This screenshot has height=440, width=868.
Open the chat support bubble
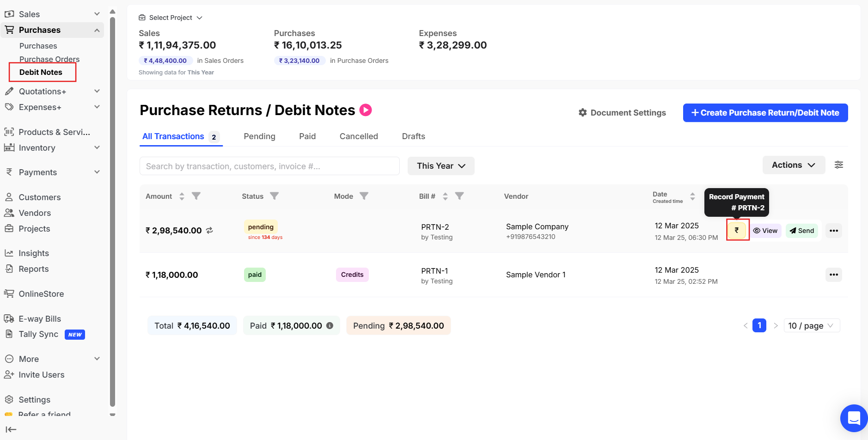(854, 418)
